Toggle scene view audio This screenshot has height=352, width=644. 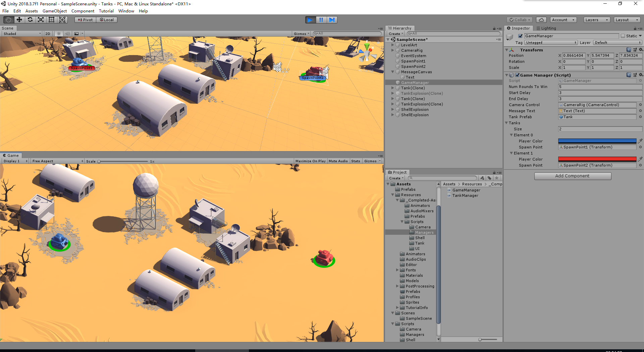(x=67, y=34)
